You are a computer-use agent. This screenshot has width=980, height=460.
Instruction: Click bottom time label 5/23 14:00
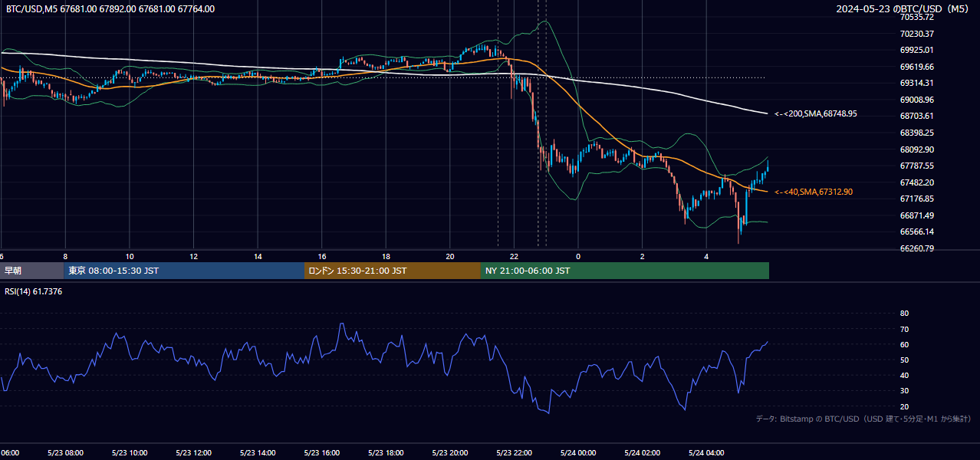click(x=258, y=453)
